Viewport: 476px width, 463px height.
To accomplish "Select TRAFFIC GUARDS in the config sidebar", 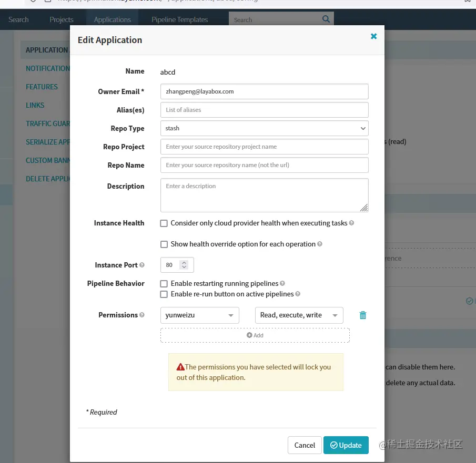I will coord(48,124).
